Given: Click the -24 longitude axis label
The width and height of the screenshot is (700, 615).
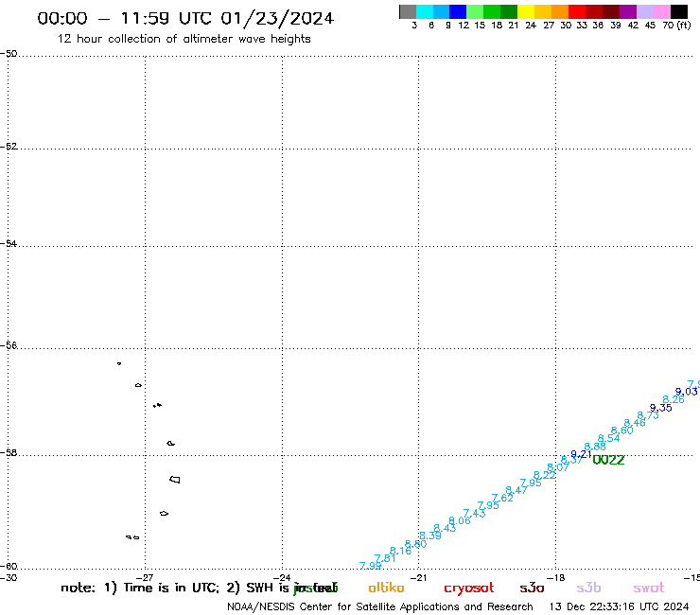Looking at the screenshot, I should coord(282,577).
